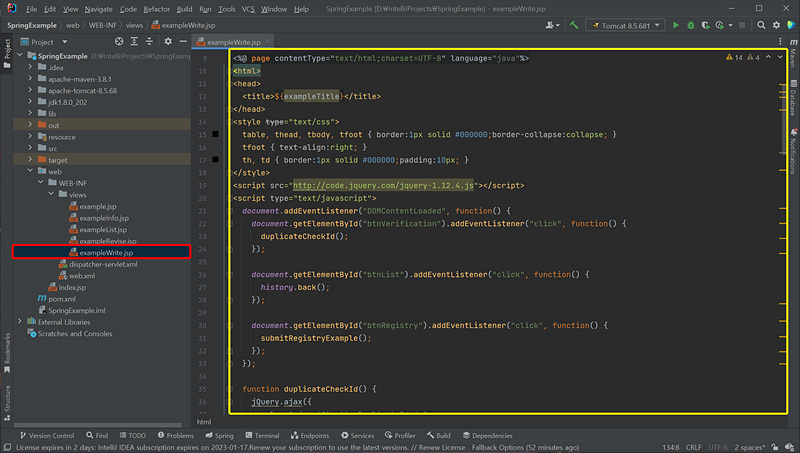800x453 pixels.
Task: Open the profiler run icon
Action: [x=720, y=25]
